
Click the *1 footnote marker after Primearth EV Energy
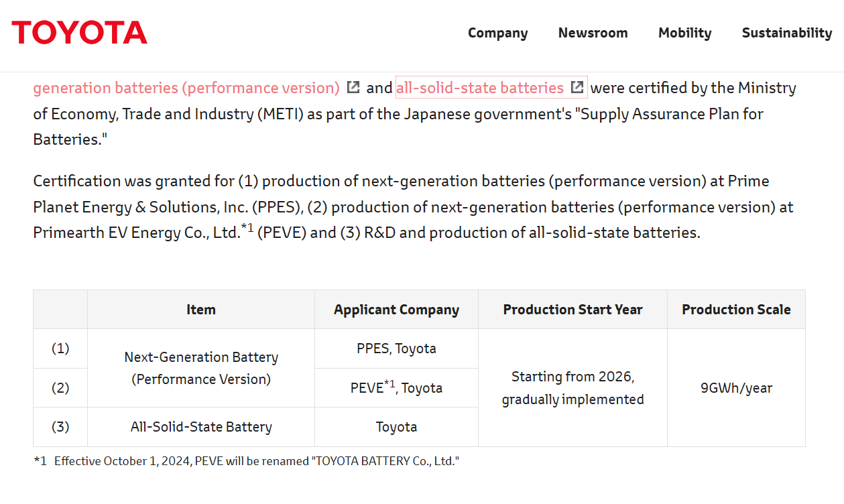coord(247,229)
